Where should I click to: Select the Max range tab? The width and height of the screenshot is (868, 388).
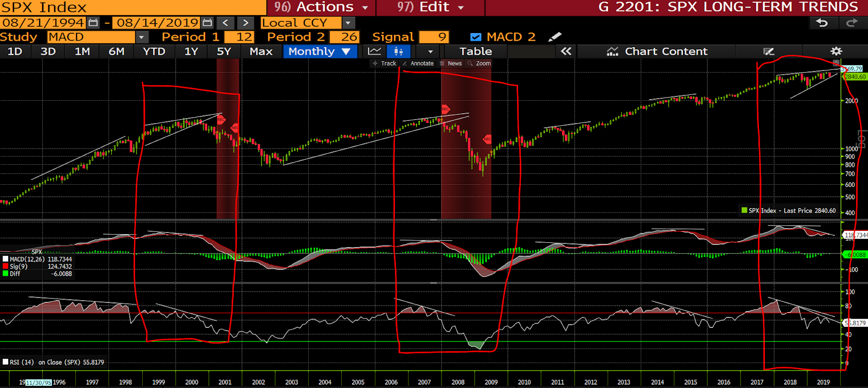[261, 51]
